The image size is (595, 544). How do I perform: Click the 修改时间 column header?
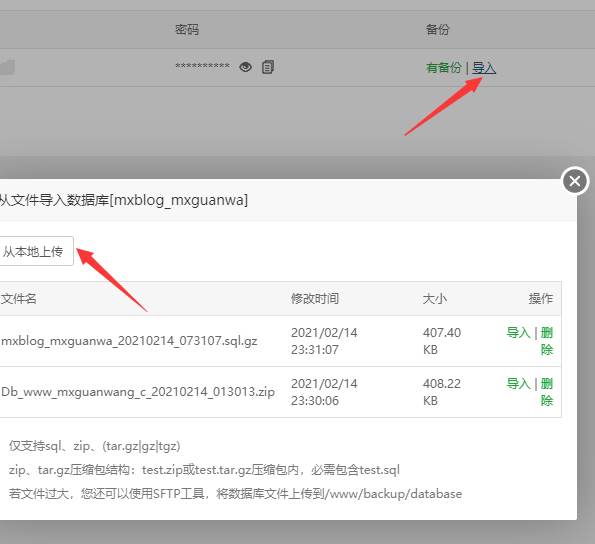pyautogui.click(x=315, y=299)
